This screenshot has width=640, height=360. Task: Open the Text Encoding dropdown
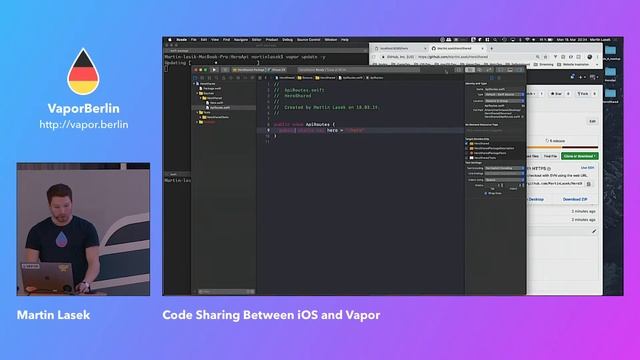coord(504,168)
